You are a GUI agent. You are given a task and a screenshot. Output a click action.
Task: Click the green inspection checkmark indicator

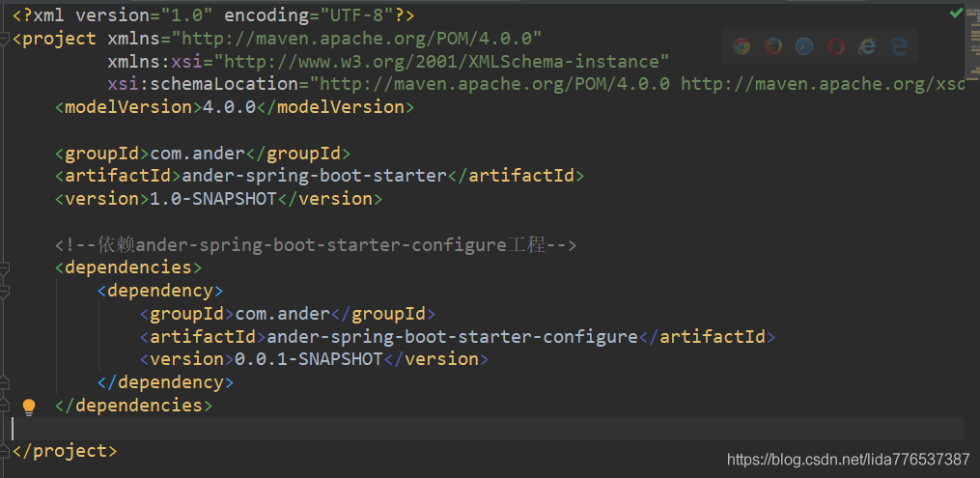coord(956,13)
